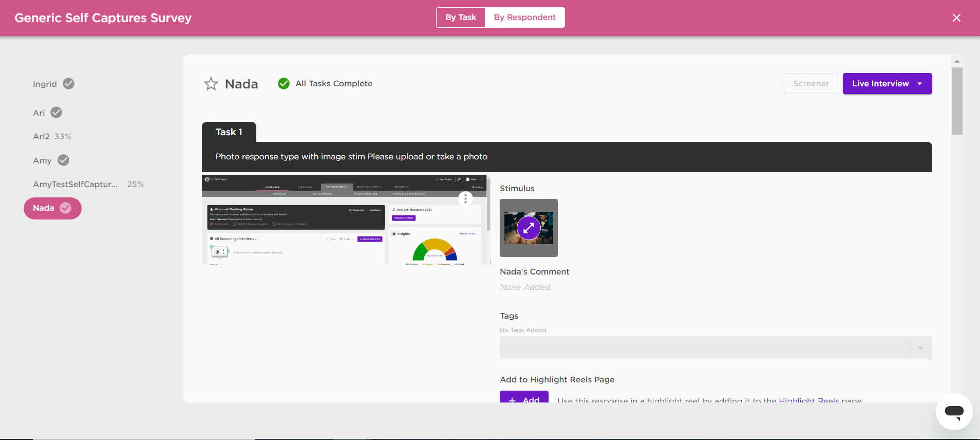Click the Task 1 prompt description text
This screenshot has width=980, height=440.
(x=351, y=157)
